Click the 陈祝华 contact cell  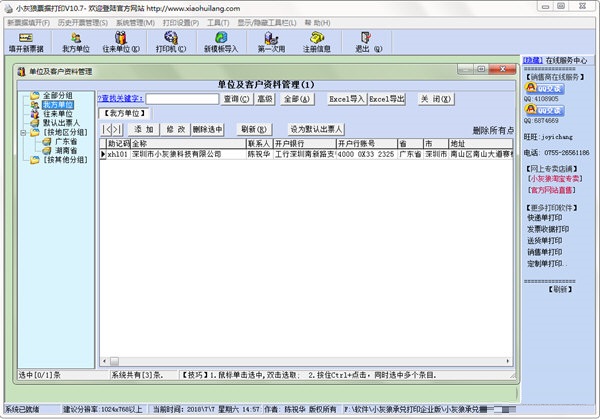(259, 154)
